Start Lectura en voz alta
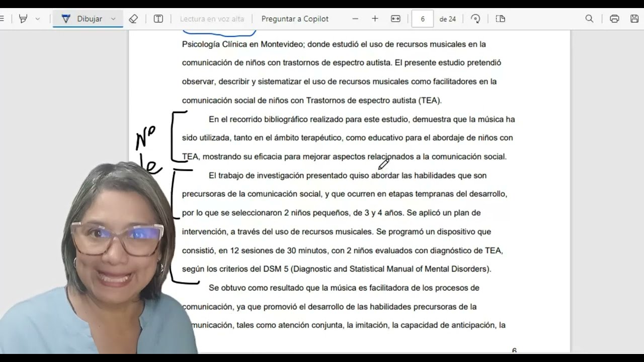 pos(212,19)
